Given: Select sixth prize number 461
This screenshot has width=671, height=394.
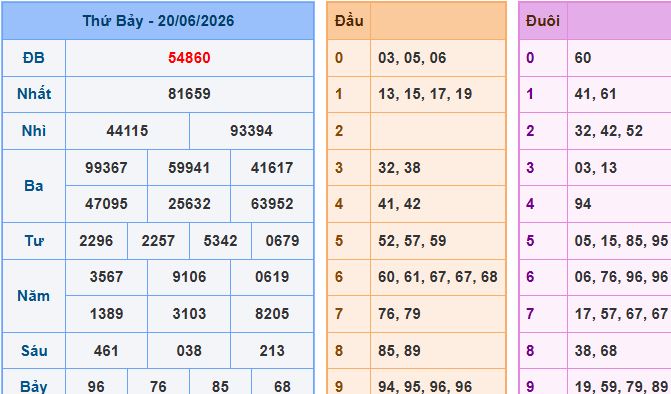Looking at the screenshot, I should coord(106,351).
